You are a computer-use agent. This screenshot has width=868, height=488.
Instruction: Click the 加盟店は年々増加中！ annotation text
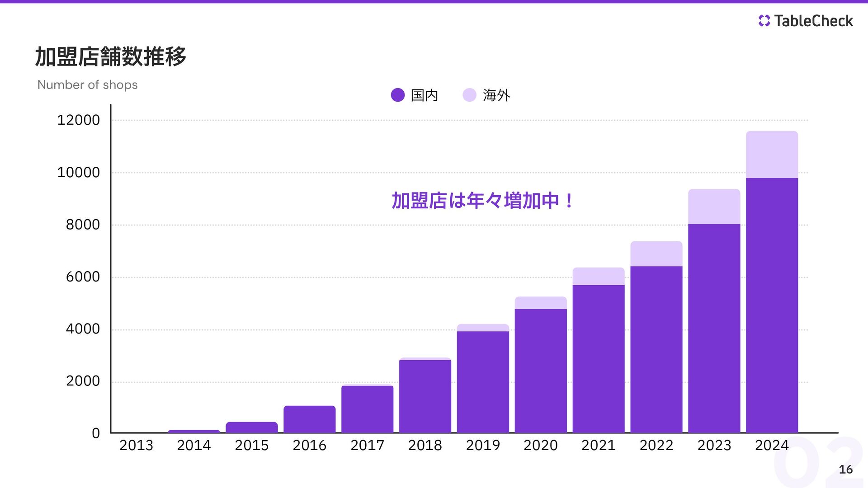[482, 201]
